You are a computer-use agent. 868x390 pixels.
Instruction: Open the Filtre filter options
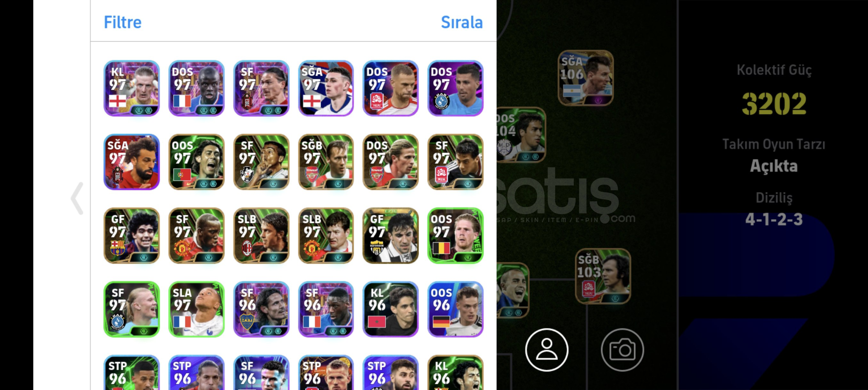[x=123, y=22]
